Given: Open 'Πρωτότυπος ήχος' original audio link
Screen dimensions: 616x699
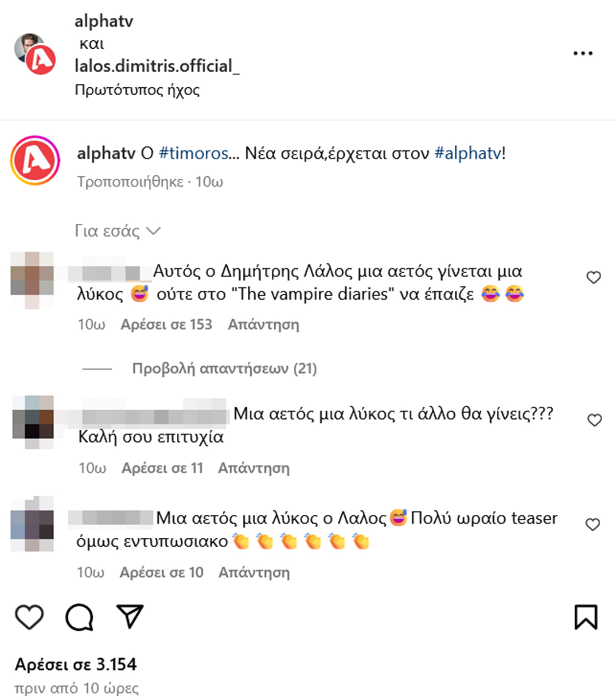Looking at the screenshot, I should tap(137, 90).
